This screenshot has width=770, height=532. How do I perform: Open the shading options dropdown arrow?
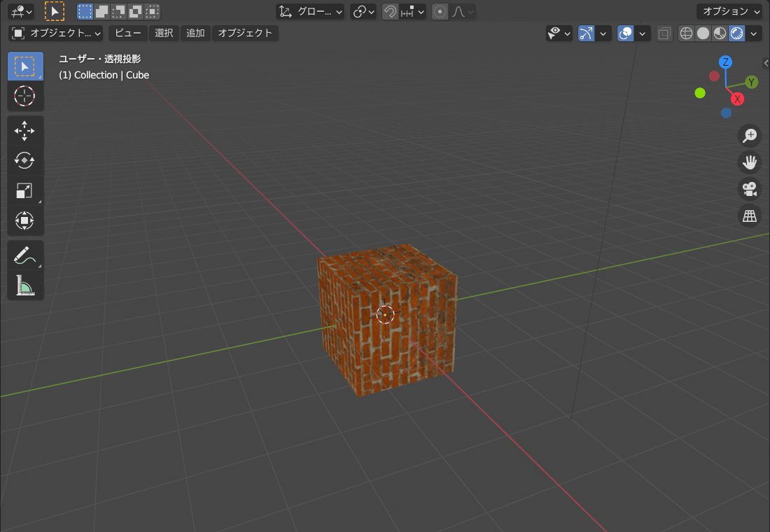754,34
